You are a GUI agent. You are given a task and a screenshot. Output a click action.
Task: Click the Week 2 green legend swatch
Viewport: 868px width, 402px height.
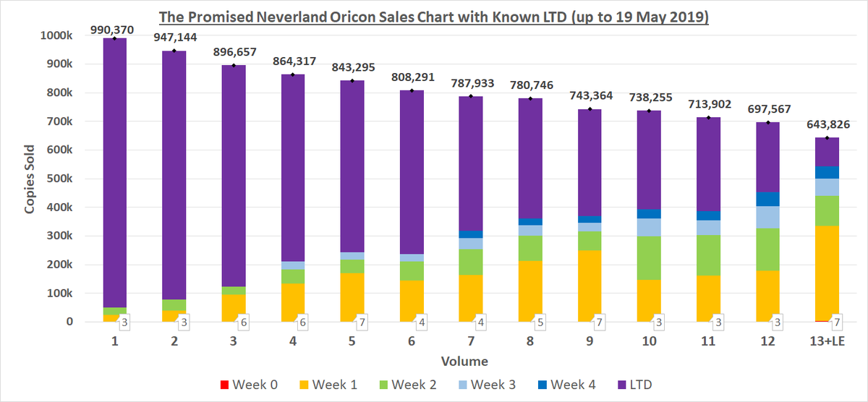tap(383, 385)
